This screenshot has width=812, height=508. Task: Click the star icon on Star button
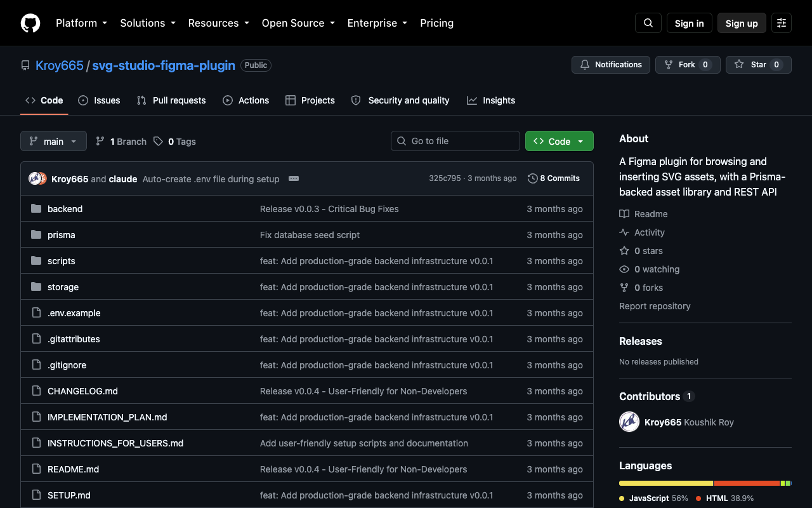pyautogui.click(x=739, y=65)
